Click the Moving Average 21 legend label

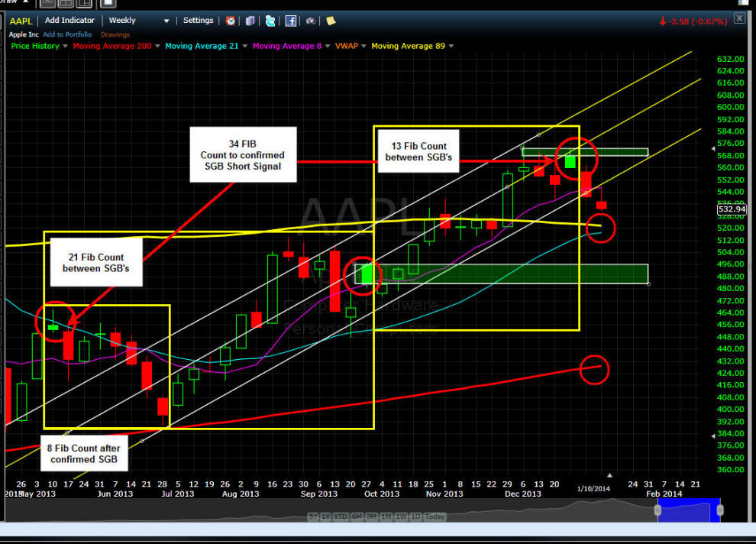tap(202, 46)
